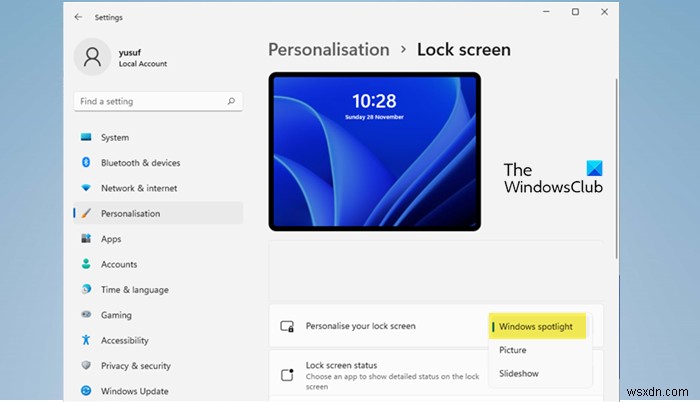Click the yusuf user avatar icon
This screenshot has height=402, width=700.
coord(92,57)
